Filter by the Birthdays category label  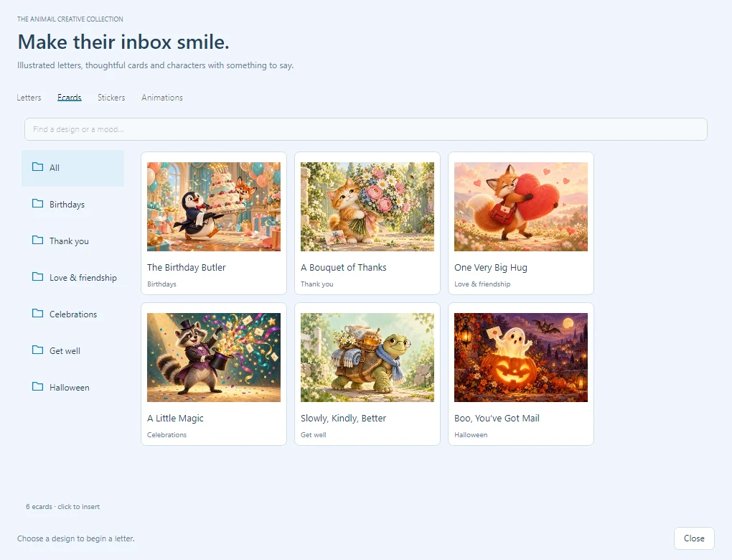(x=67, y=205)
